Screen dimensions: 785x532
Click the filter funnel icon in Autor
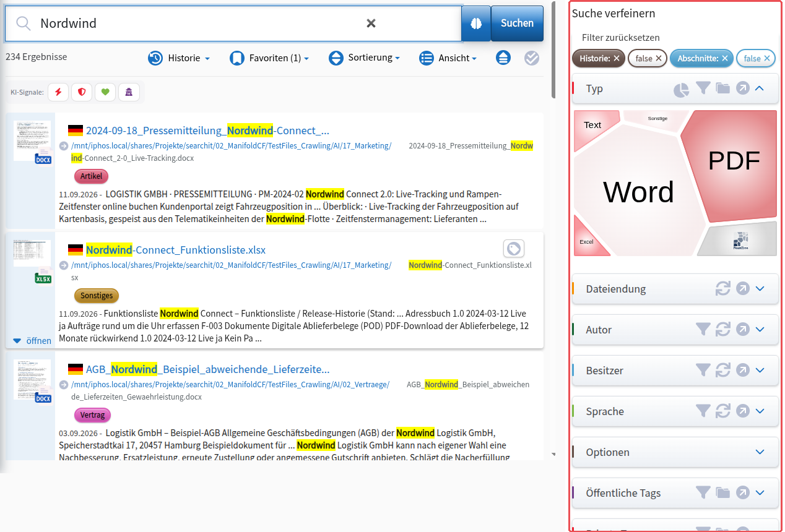[703, 330]
